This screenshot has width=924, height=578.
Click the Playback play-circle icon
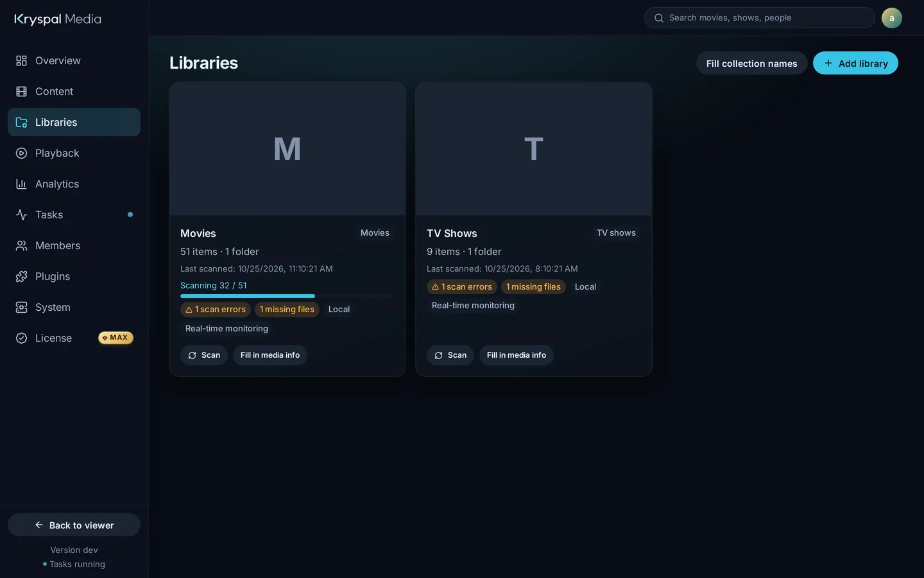click(x=21, y=153)
